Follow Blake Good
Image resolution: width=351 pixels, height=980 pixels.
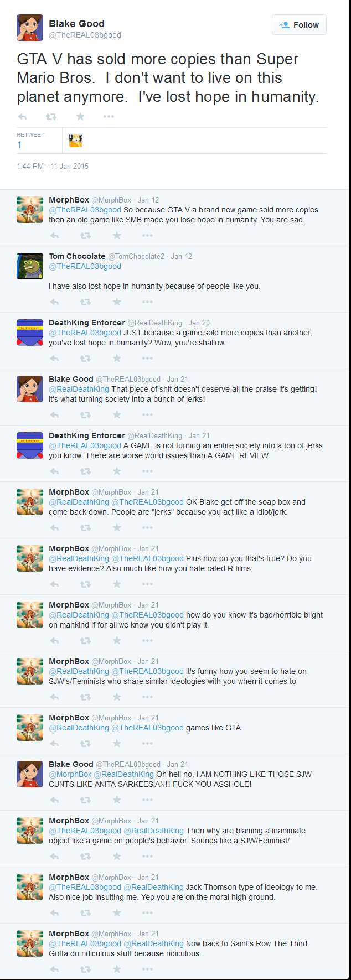[299, 25]
